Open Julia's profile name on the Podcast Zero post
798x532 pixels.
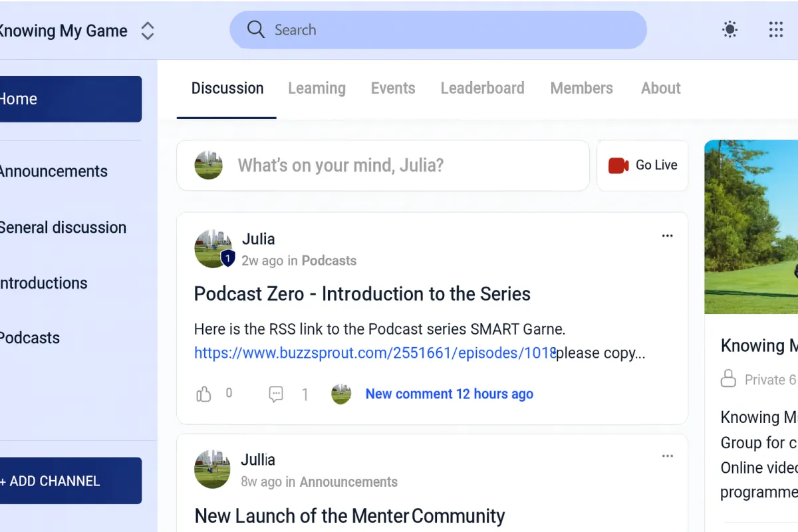[258, 239]
